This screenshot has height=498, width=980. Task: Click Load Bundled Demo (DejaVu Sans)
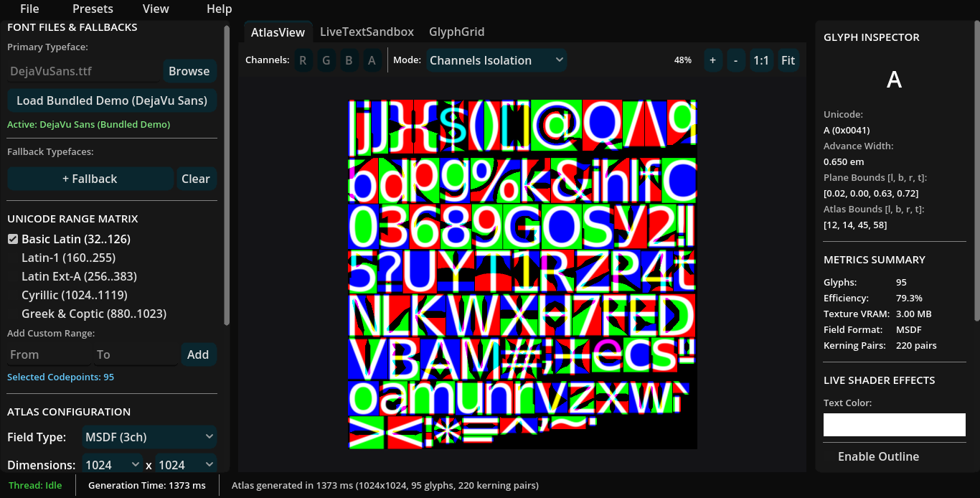pos(112,100)
